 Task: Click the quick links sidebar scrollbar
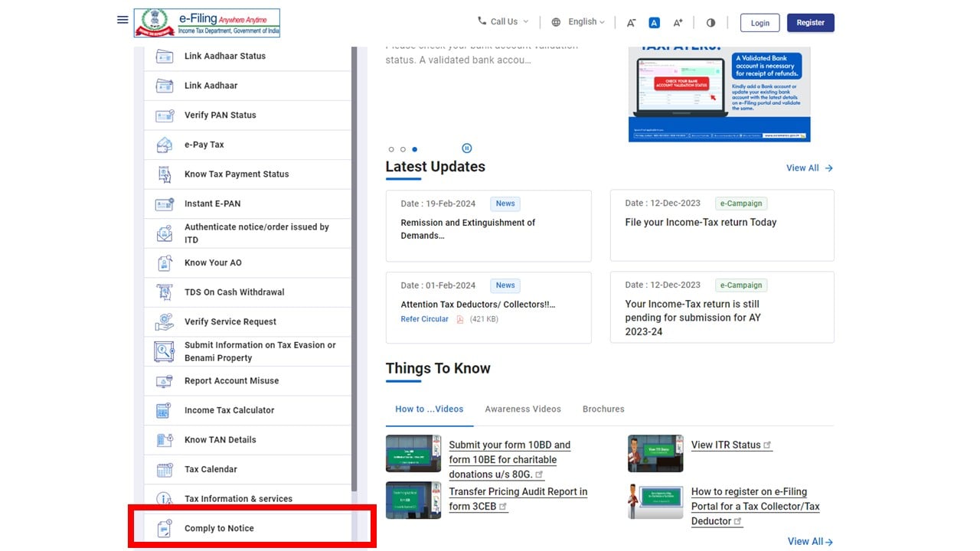(x=354, y=268)
